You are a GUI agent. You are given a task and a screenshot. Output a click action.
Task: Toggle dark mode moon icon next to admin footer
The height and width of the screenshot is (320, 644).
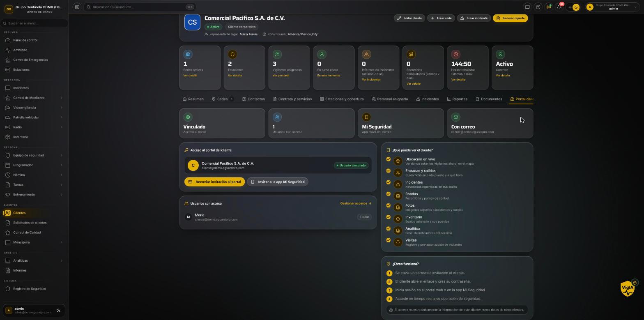click(58, 311)
